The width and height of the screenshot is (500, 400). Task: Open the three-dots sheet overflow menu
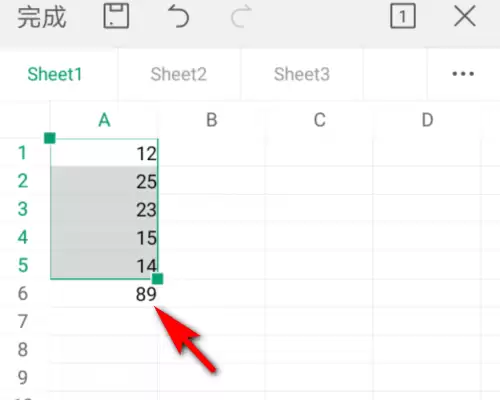[463, 74]
